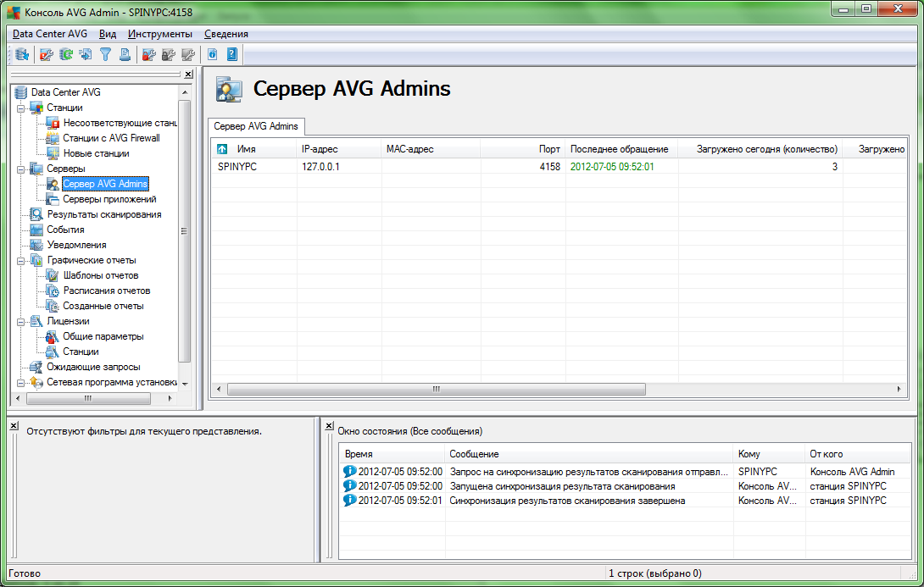
Task: Click the blue funnel filter icon
Action: click(105, 55)
